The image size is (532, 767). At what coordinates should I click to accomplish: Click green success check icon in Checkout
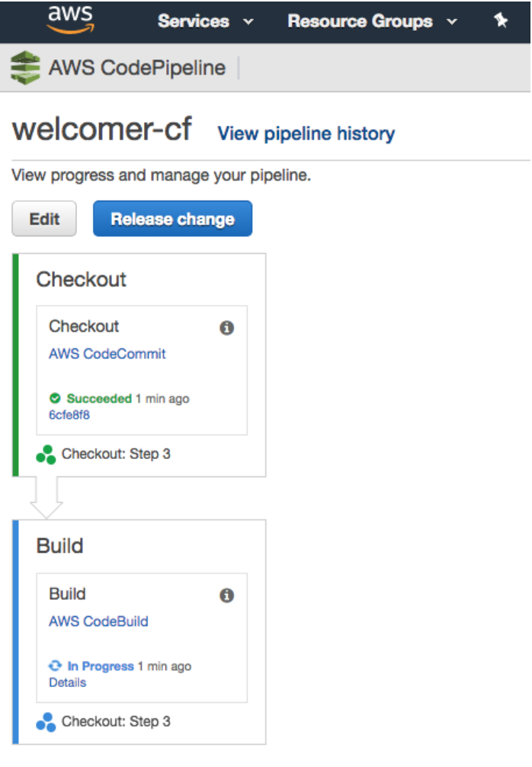tap(55, 399)
